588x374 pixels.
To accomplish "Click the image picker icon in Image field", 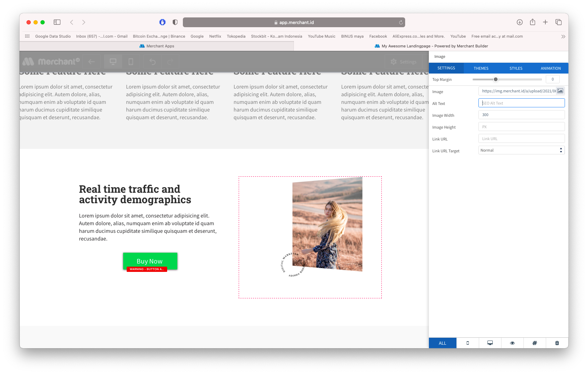I will (x=560, y=91).
